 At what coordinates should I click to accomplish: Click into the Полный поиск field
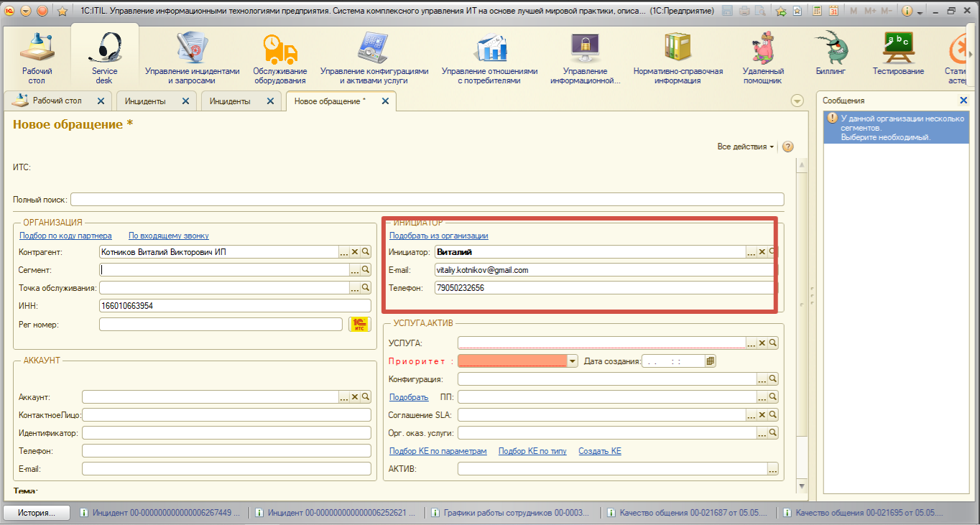coord(427,199)
